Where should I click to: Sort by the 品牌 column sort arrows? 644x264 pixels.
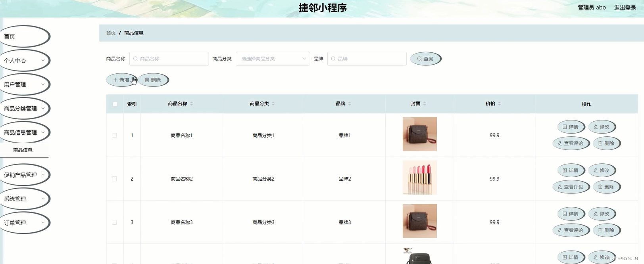coord(350,104)
